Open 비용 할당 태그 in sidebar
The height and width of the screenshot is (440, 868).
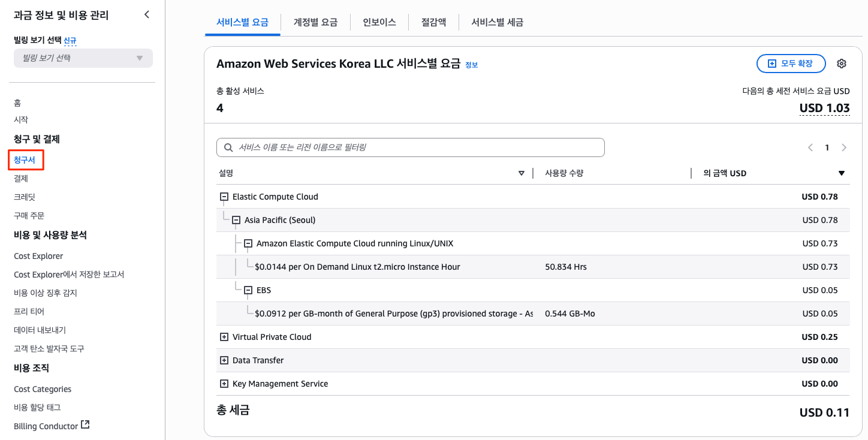37,408
